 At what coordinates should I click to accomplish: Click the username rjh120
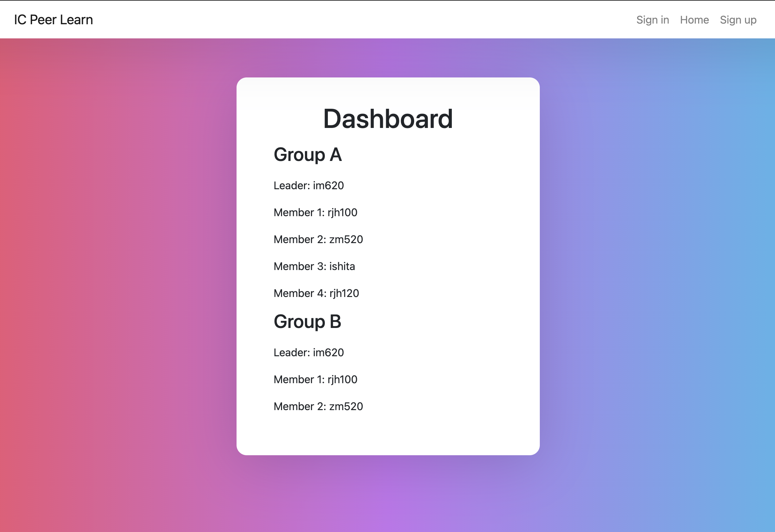pos(344,293)
